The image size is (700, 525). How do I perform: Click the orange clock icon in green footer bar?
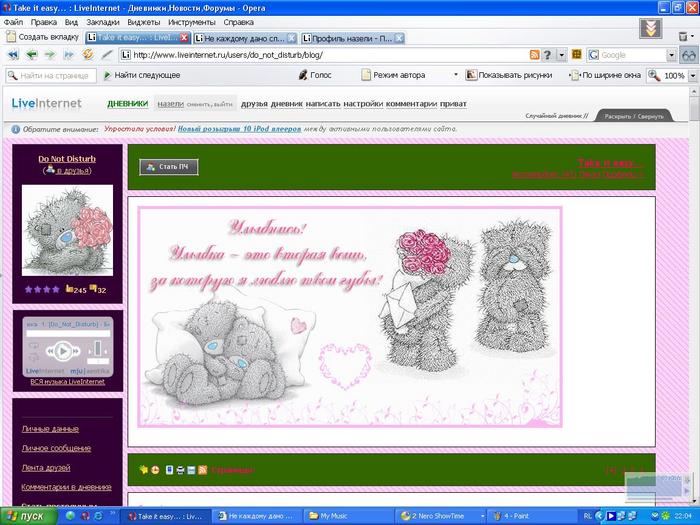click(x=155, y=470)
